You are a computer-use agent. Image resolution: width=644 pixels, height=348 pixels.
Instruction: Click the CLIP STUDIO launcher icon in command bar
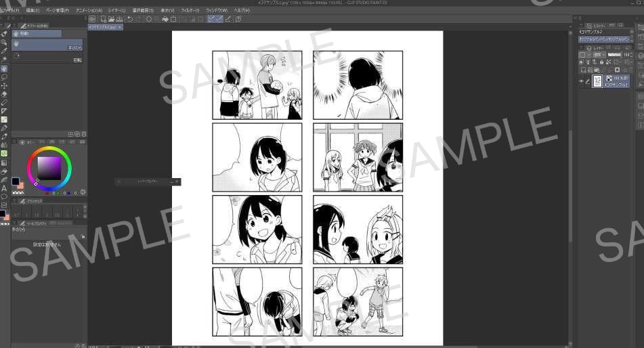(x=92, y=19)
